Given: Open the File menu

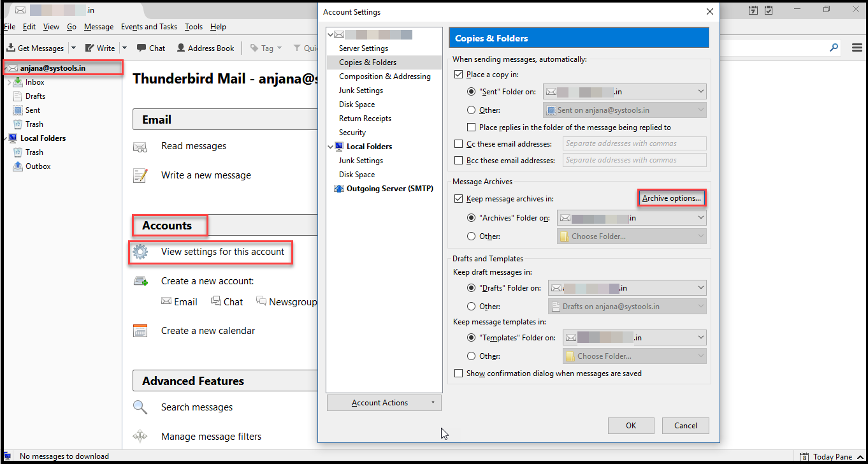Looking at the screenshot, I should [x=10, y=27].
